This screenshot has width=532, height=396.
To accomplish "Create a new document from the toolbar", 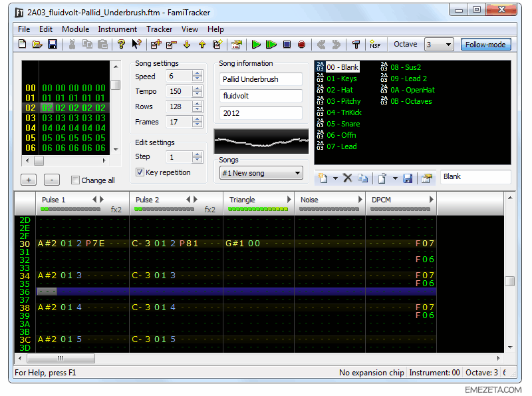I will (23, 45).
